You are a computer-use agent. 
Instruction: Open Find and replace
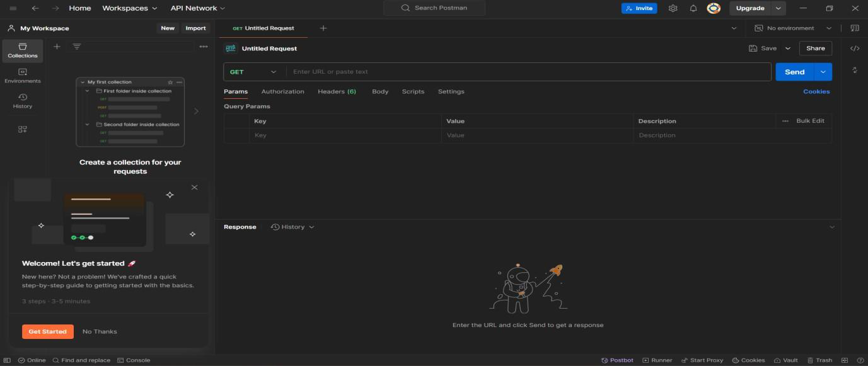[x=81, y=360]
